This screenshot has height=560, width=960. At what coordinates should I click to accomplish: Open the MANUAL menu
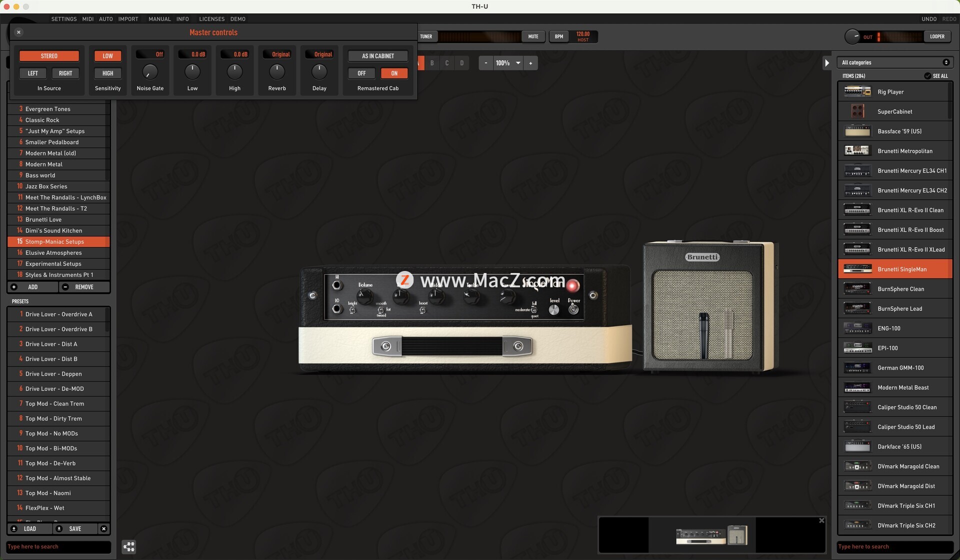159,19
